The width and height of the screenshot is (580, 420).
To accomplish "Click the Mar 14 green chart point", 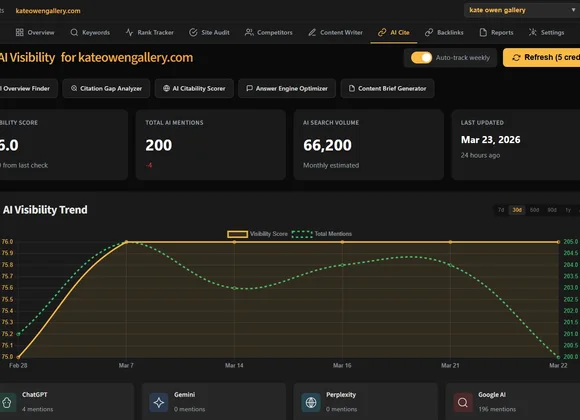I will click(235, 288).
